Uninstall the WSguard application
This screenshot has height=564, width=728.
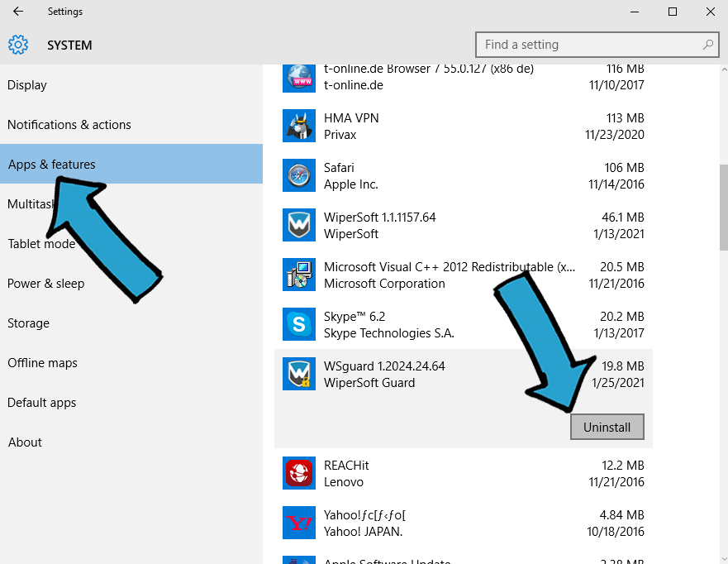pyautogui.click(x=607, y=427)
